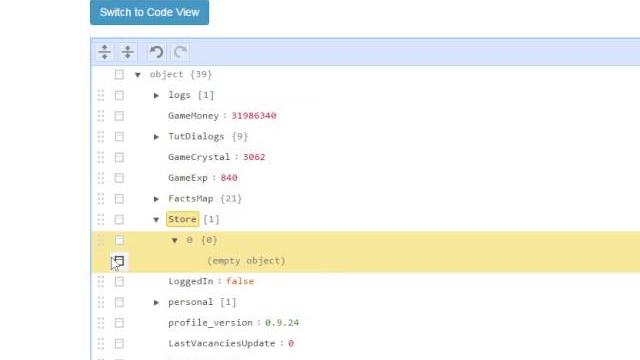Open actions menu for LoggedIn row
Screen dimensions: 640x360
(119, 282)
